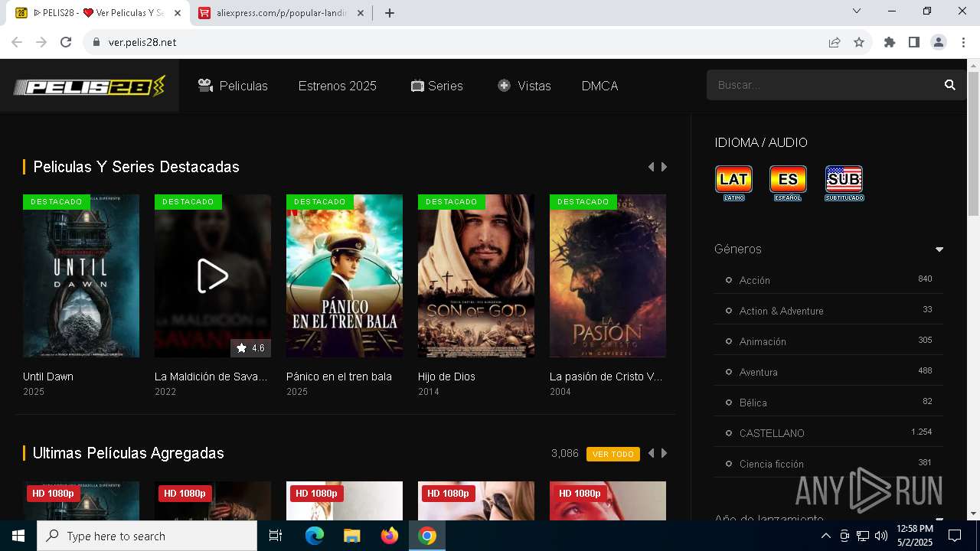
Task: Open the Vistas section
Action: click(524, 86)
